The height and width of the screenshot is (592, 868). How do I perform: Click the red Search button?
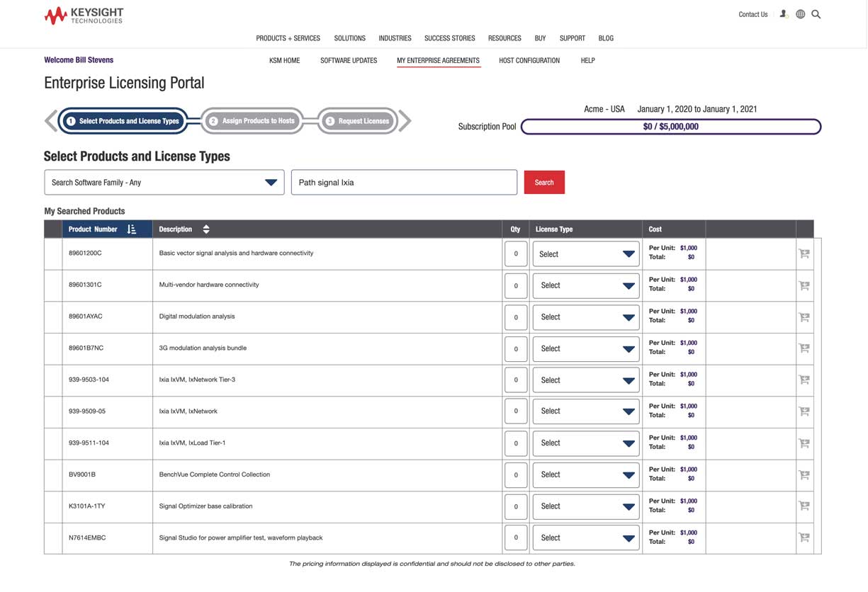click(544, 182)
